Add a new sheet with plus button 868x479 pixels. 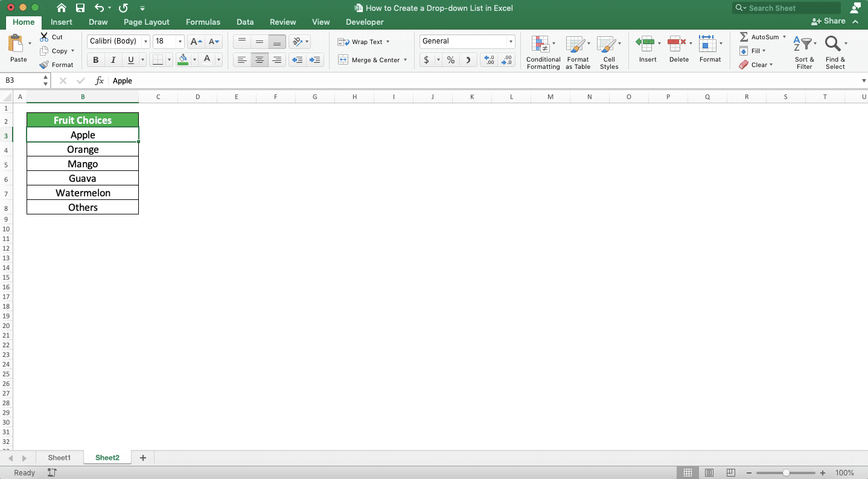(143, 458)
